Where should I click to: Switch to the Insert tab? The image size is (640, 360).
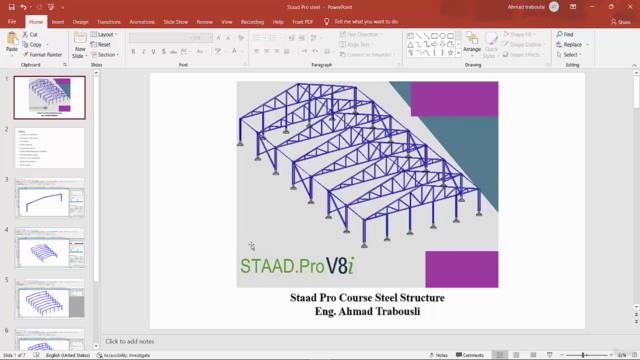(58, 22)
